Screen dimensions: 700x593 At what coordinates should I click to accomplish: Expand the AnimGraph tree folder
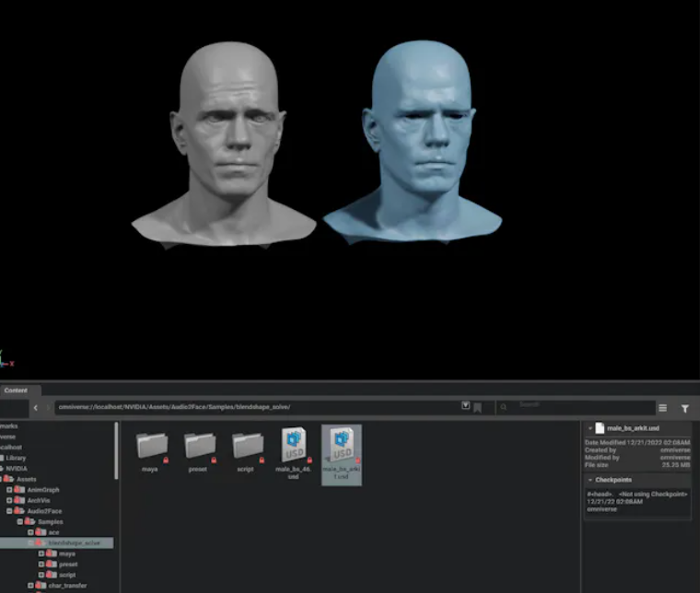click(9, 490)
